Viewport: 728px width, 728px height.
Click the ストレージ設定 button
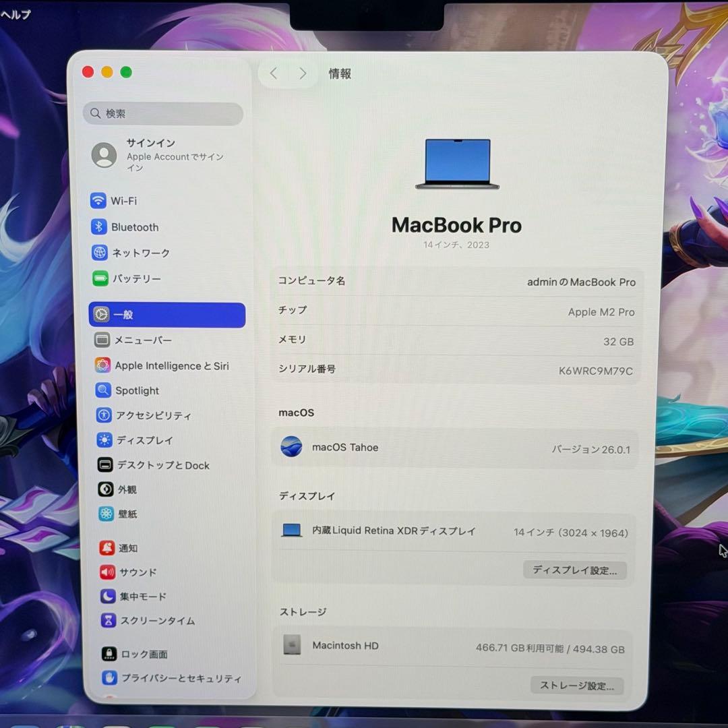point(577,686)
